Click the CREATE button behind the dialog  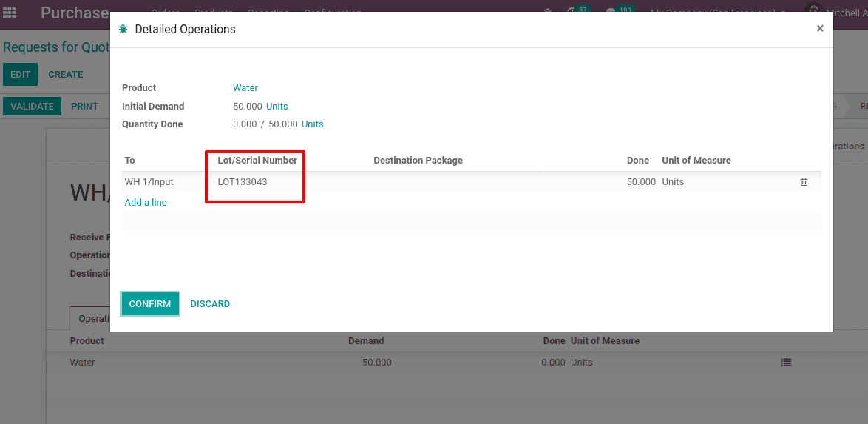65,74
